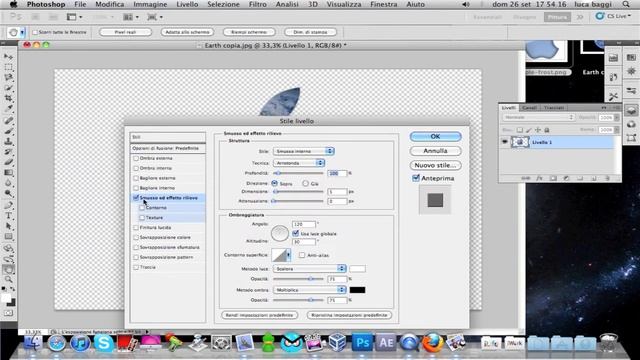Viewport: 640px width, 360px height.
Task: Uncheck Smusso ed effetto rilievo
Action: (x=136, y=198)
